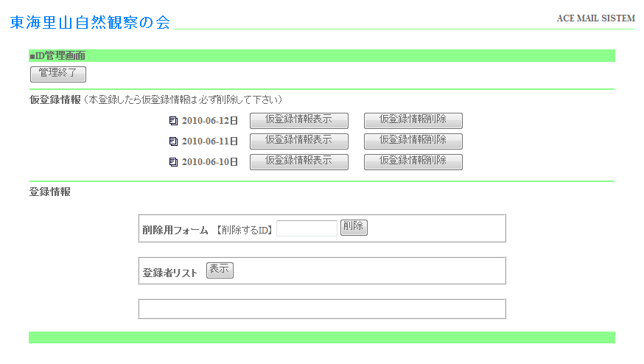644x364 pixels.
Task: Click the empty box below 登録者リスト
Action: 321,309
